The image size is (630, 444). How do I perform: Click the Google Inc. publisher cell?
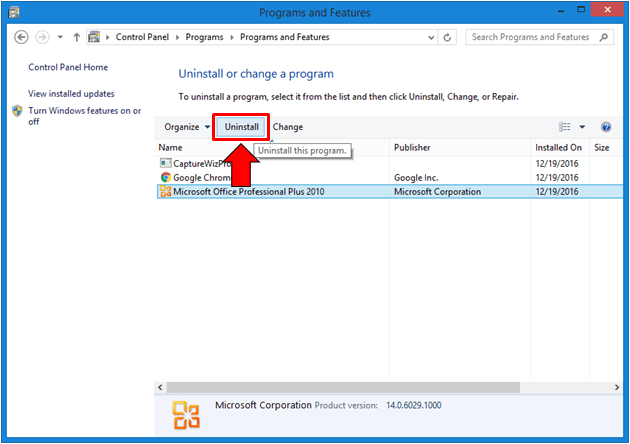pos(416,178)
